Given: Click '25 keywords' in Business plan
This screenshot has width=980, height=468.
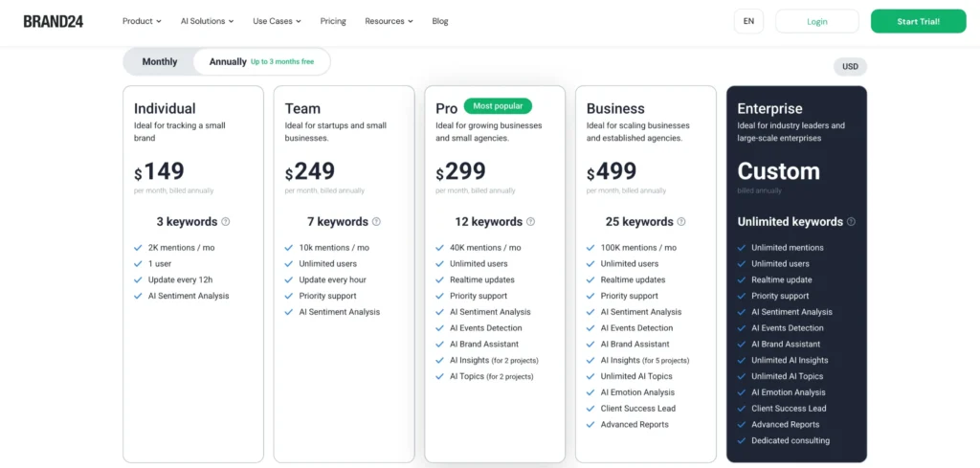Looking at the screenshot, I should (x=639, y=222).
